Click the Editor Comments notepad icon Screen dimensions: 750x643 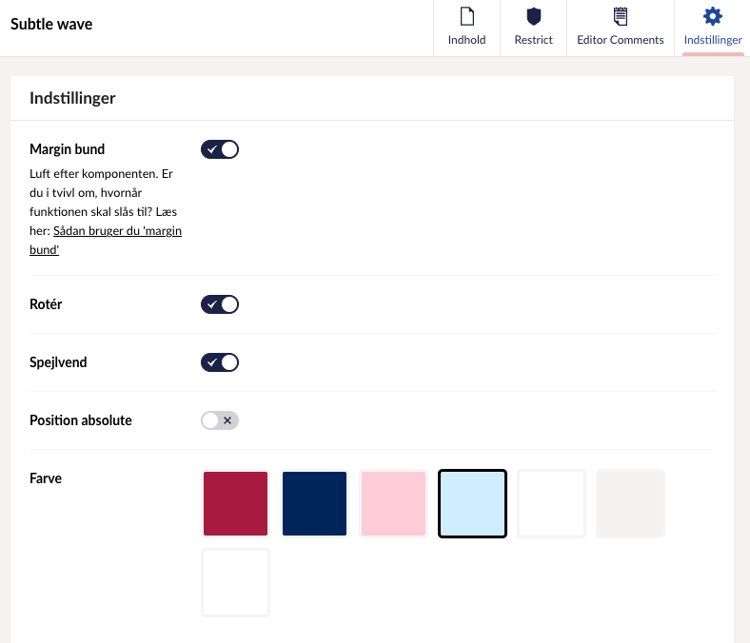(x=620, y=16)
